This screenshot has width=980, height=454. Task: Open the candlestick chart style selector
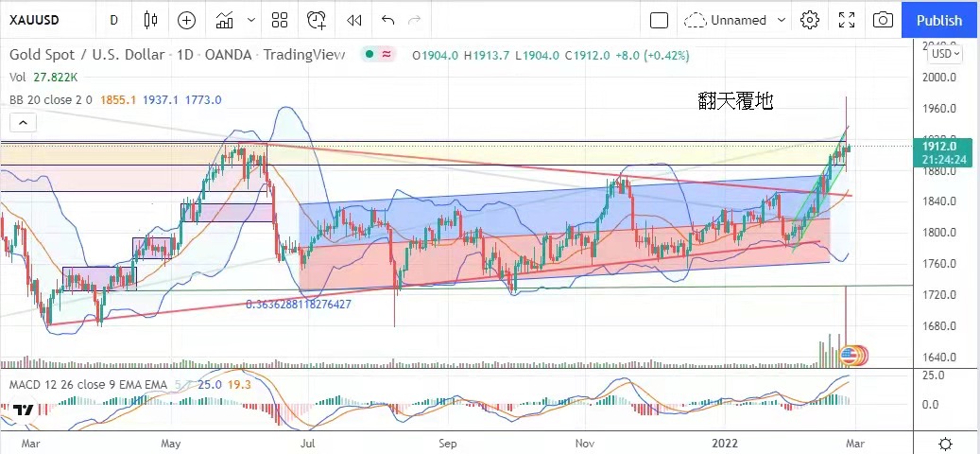(x=150, y=20)
